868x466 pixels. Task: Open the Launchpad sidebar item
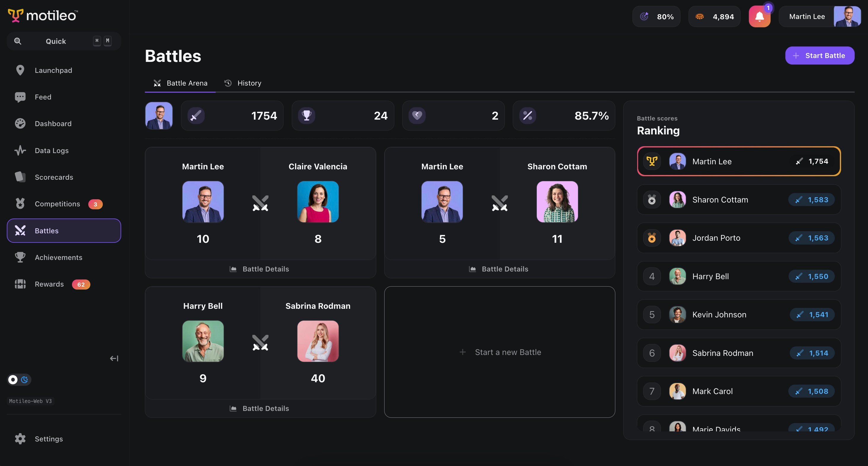53,70
